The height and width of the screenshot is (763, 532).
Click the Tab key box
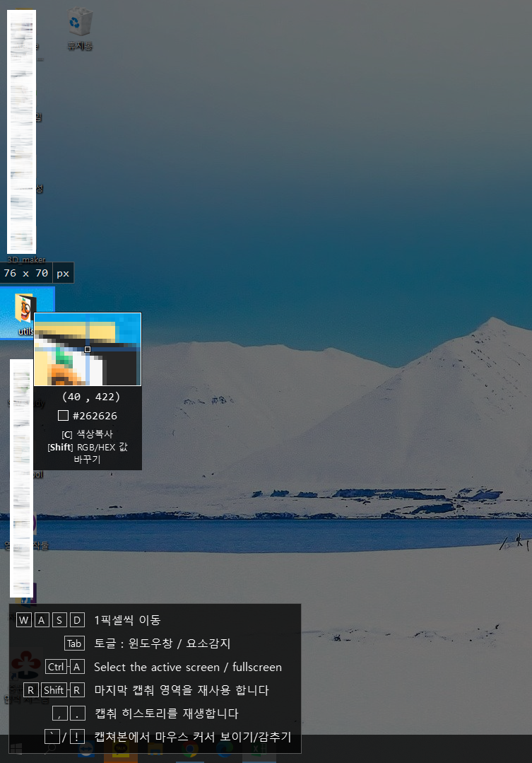74,643
